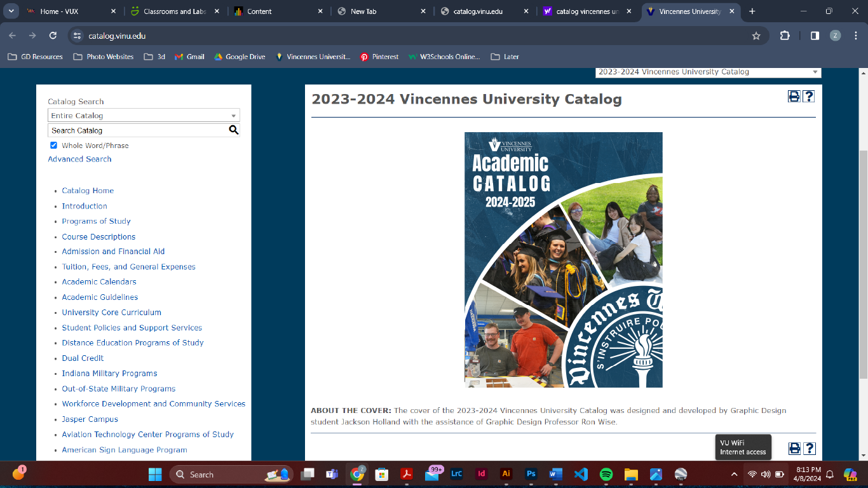Open Adobe InDesign from the taskbar
The height and width of the screenshot is (488, 868).
click(x=482, y=474)
